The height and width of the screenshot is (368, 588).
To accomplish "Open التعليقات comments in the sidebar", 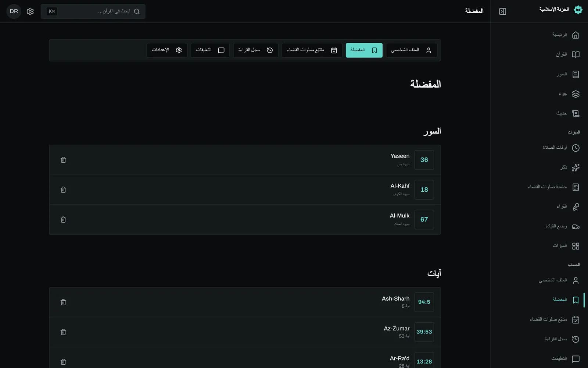I will point(565,358).
